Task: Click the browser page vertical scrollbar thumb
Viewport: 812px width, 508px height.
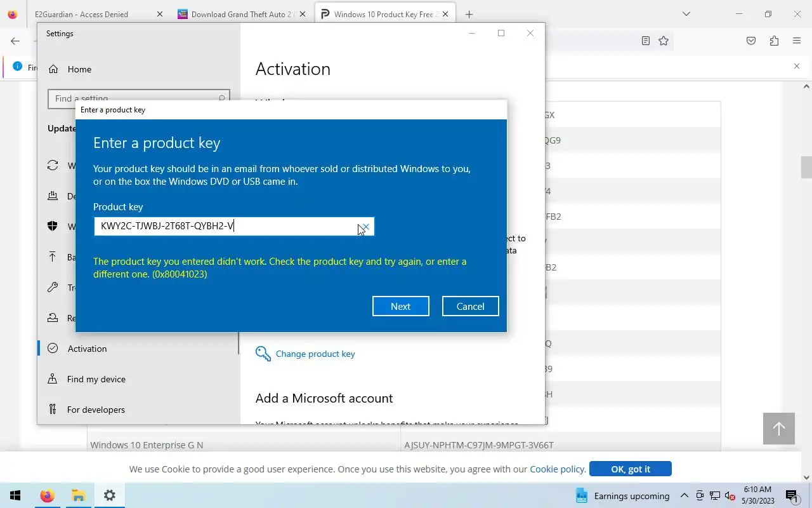Action: 806,167
